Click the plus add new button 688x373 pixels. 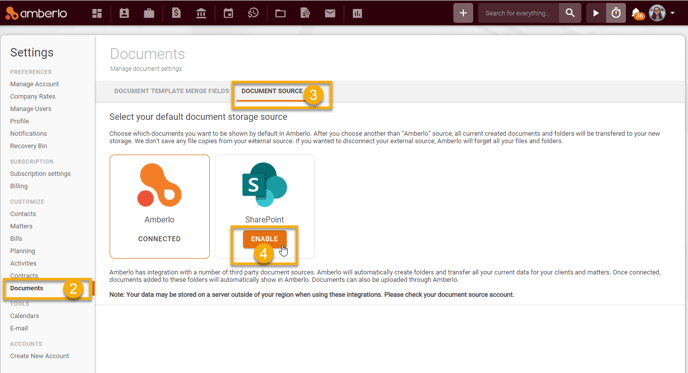click(x=463, y=13)
